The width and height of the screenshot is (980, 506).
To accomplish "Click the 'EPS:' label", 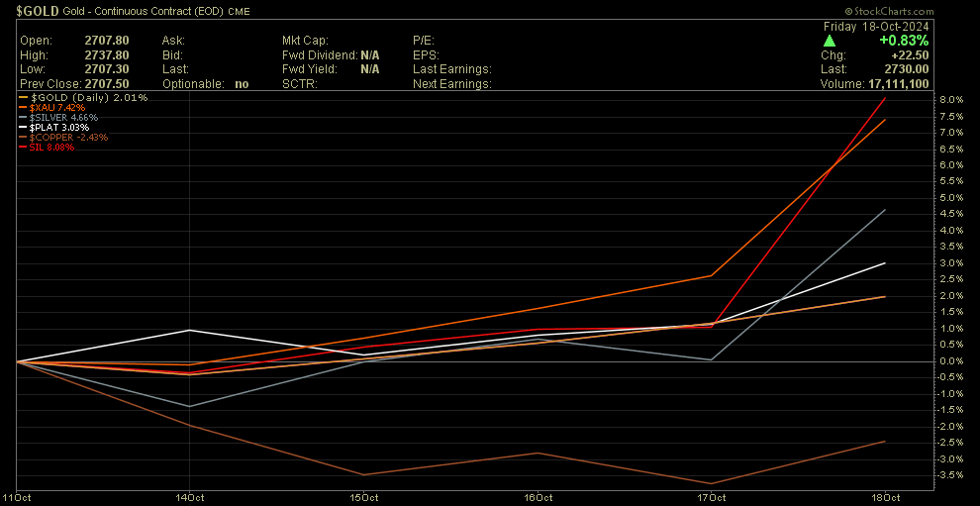I will point(426,55).
